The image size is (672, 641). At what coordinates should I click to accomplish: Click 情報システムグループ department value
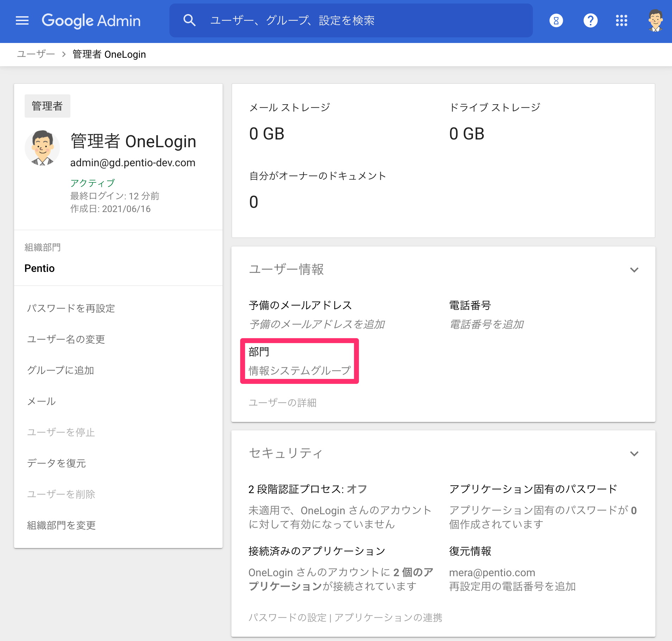(x=300, y=371)
